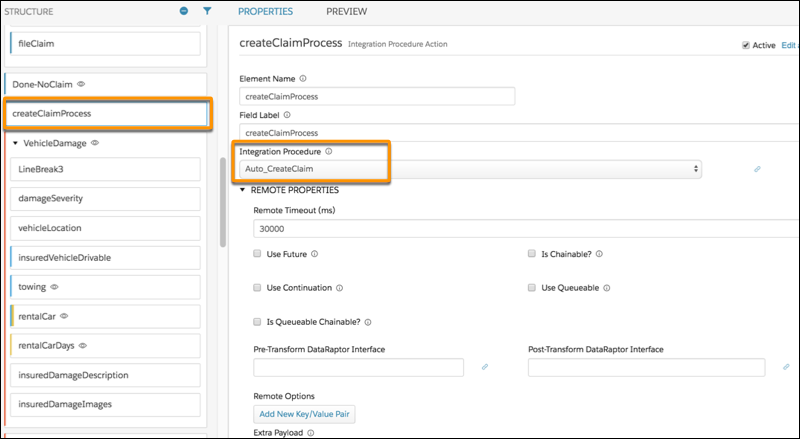Click info icon beside Element Name

pyautogui.click(x=303, y=79)
